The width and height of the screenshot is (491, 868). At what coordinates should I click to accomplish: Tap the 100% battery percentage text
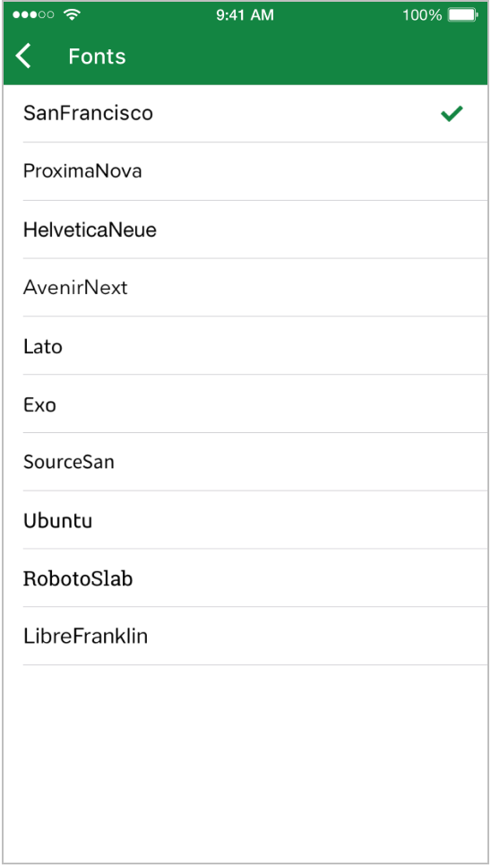click(422, 15)
